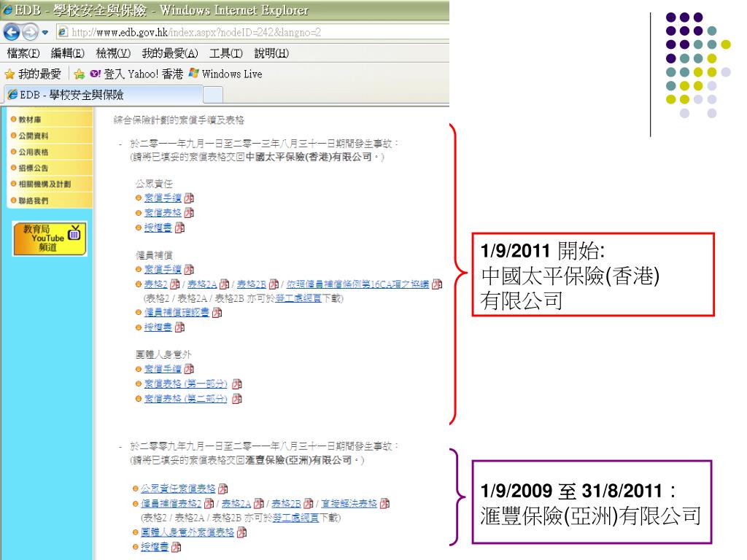This screenshot has height=560, width=747.
Task: Select the EDB - 學校安全與保險 tab
Action: (x=104, y=95)
